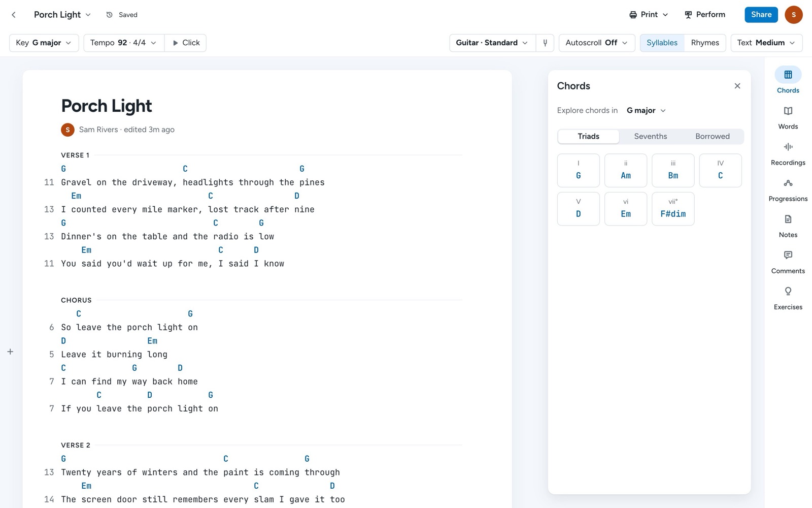Select the iii Bm chord card

tap(673, 170)
